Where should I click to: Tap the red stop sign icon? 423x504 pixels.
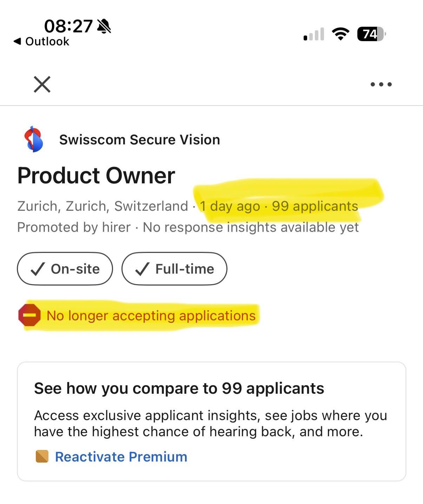pos(29,315)
